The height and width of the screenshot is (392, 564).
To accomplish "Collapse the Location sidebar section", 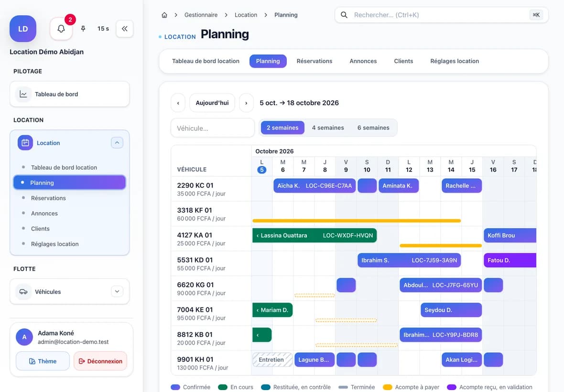I will [117, 143].
